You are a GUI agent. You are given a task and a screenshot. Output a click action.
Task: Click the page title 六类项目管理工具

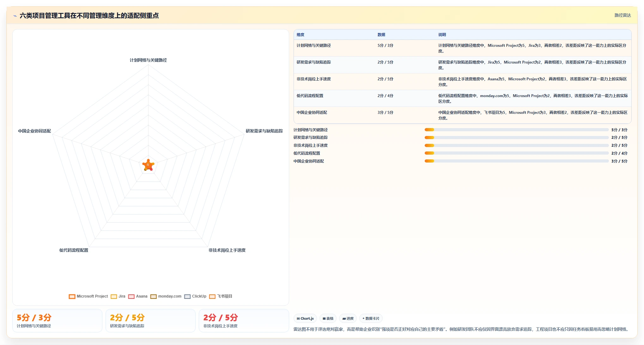pyautogui.click(x=89, y=15)
